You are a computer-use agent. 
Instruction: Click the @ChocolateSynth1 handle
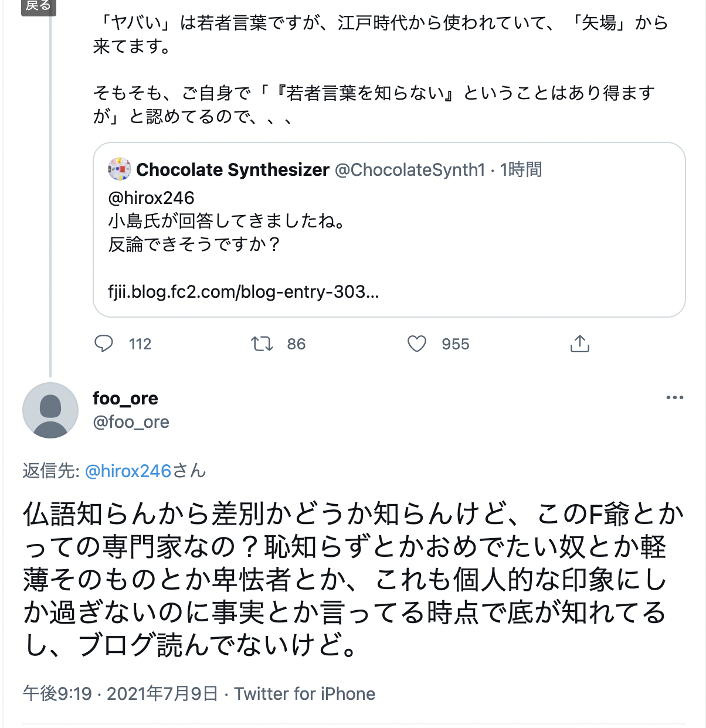tap(410, 170)
